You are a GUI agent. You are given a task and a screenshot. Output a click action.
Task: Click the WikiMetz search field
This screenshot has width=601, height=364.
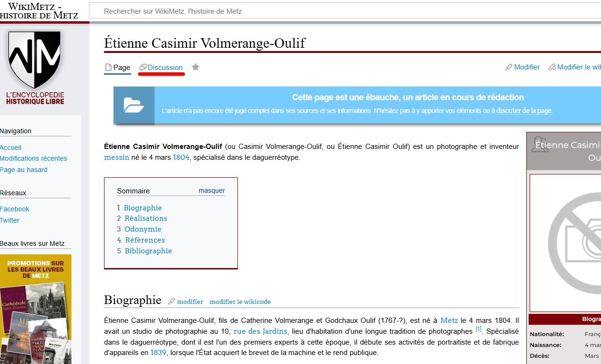(331, 11)
